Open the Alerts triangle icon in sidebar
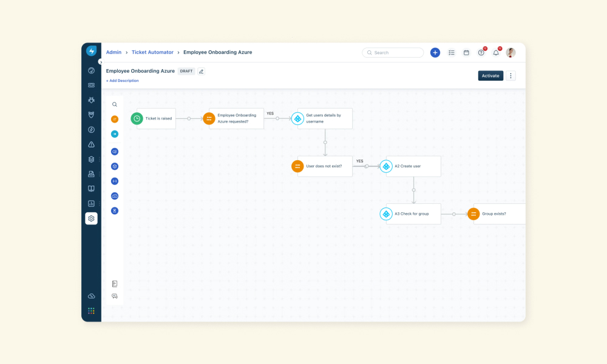This screenshot has width=607, height=364. [92, 144]
